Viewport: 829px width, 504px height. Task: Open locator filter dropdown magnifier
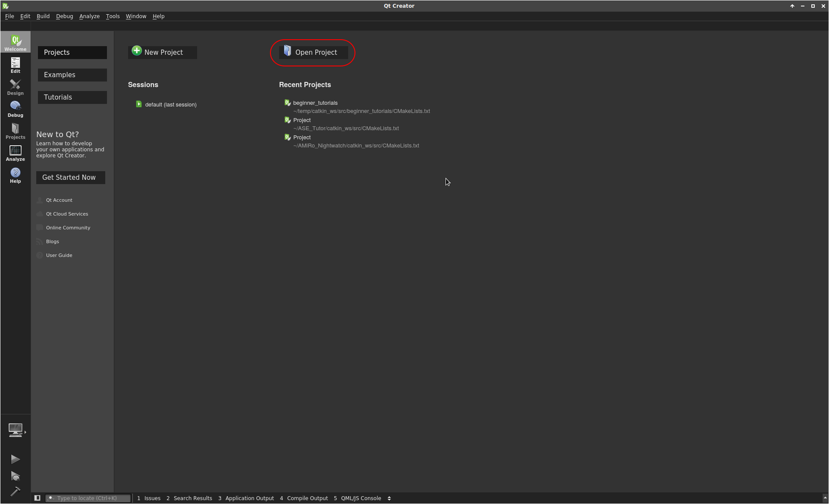(x=51, y=498)
